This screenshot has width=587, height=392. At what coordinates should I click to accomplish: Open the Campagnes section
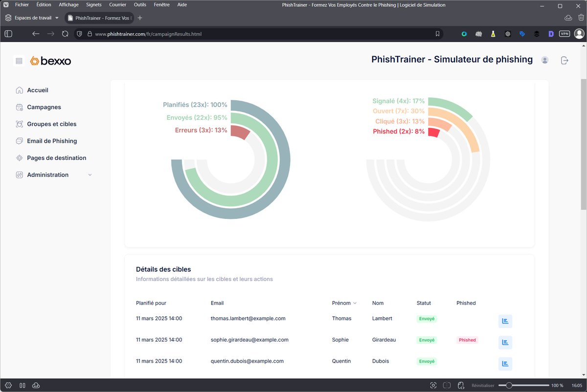pos(38,107)
